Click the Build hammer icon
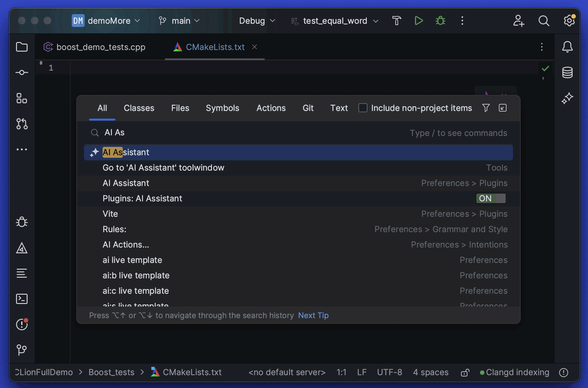Viewport: 588px width, 388px height. tap(397, 21)
